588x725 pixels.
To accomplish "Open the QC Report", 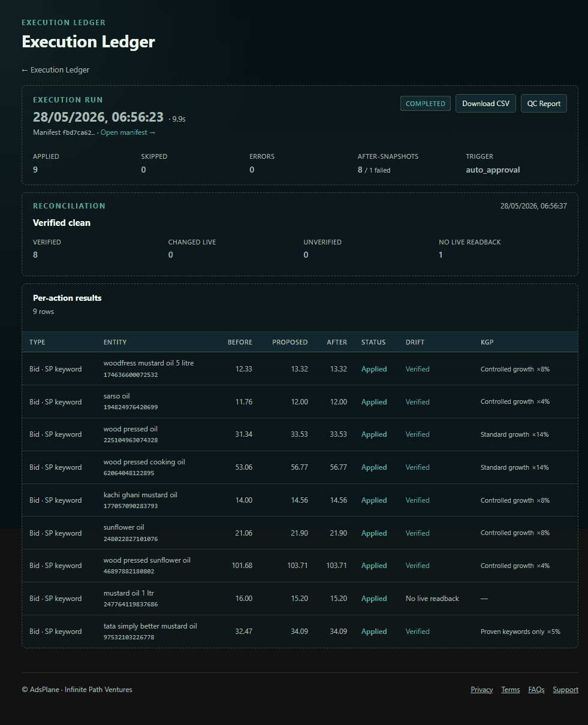I will click(544, 104).
